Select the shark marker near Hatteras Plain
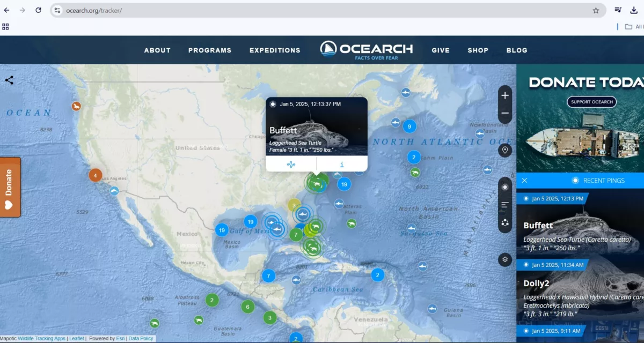The width and height of the screenshot is (644, 343). point(339,204)
